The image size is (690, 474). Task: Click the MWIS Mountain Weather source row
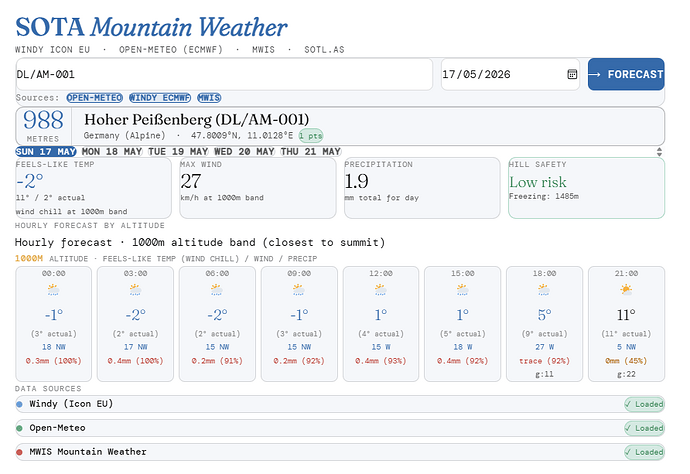pos(340,452)
